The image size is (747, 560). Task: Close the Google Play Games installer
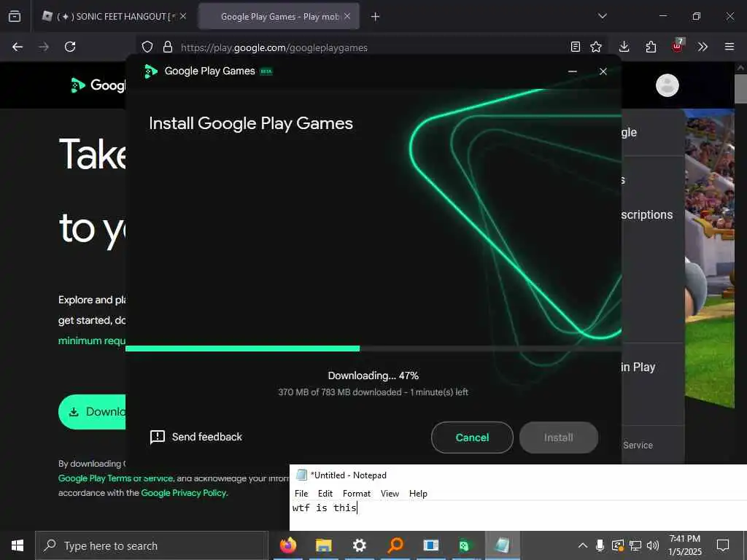click(x=603, y=71)
